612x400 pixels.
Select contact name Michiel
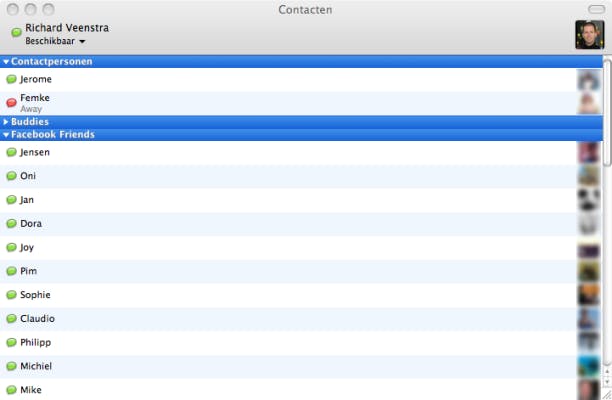[x=36, y=366]
